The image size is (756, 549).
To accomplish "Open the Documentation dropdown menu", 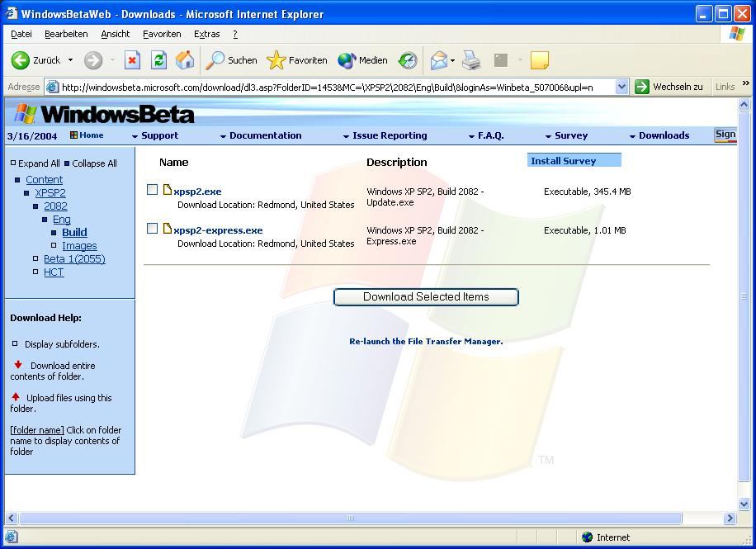I will (260, 135).
